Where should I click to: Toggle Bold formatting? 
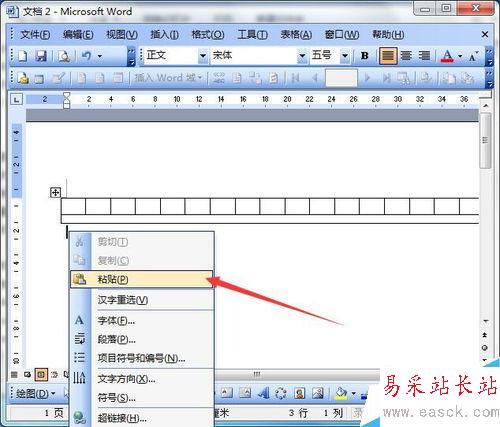365,56
